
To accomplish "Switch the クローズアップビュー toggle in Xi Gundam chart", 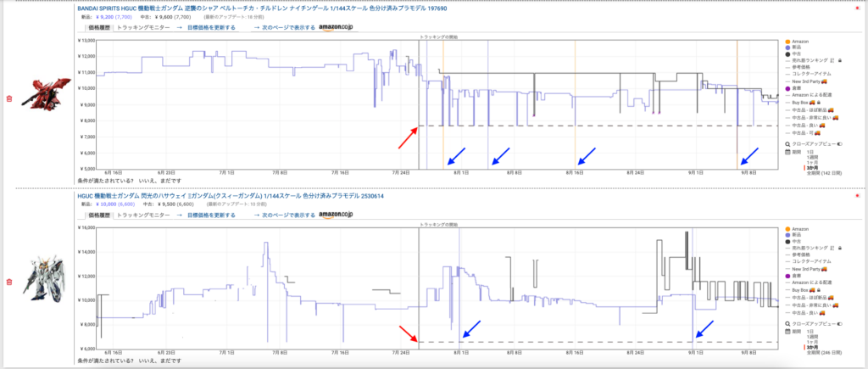I will tap(839, 324).
